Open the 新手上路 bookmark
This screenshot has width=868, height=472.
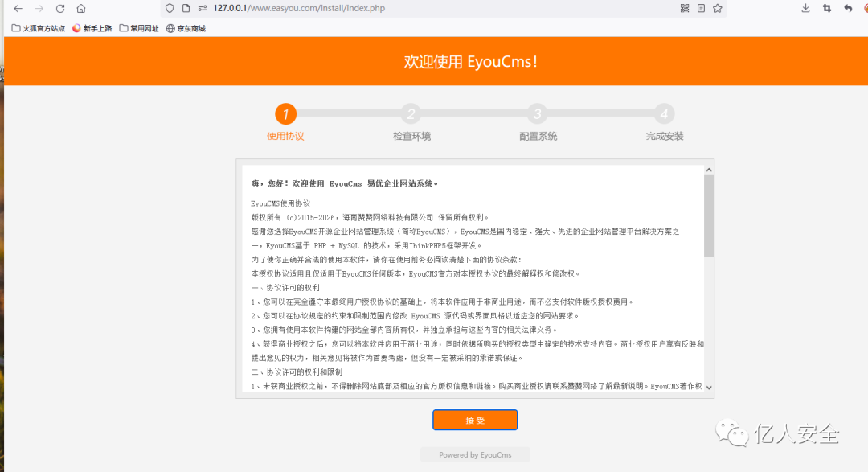(92, 28)
